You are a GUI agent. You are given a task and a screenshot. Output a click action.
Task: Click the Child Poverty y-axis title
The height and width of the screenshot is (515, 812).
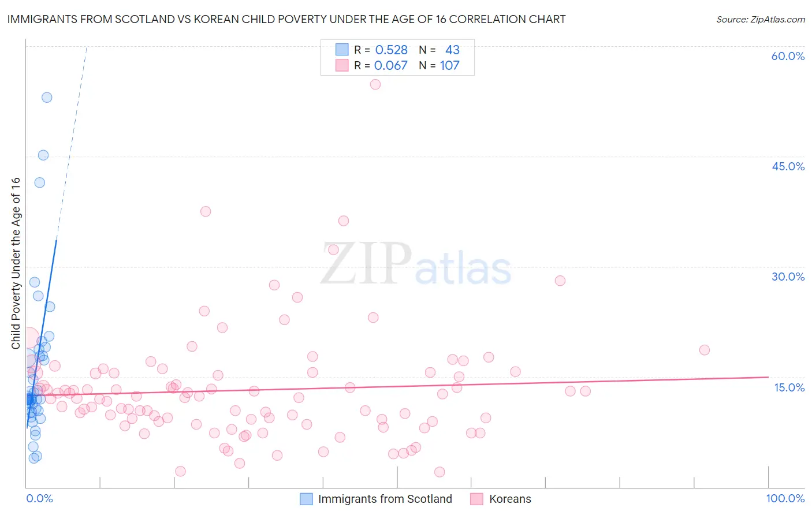[x=16, y=263]
